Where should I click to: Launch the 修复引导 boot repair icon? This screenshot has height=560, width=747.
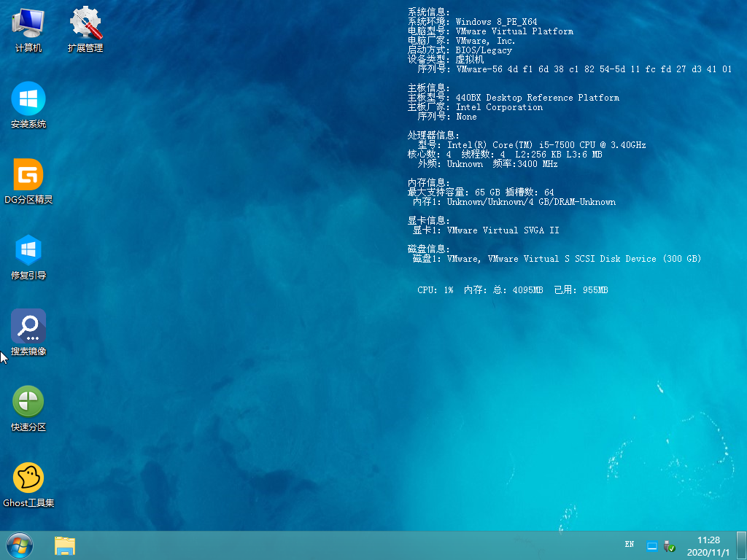click(x=28, y=257)
